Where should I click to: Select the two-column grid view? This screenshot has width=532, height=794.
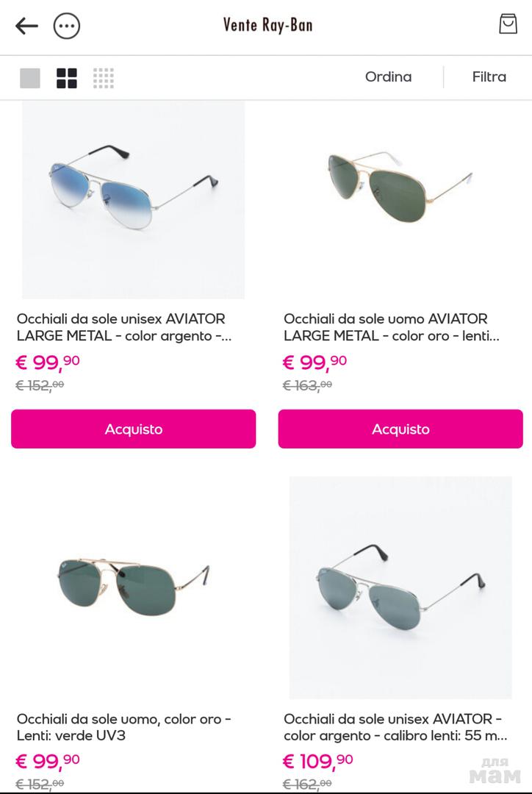point(67,78)
